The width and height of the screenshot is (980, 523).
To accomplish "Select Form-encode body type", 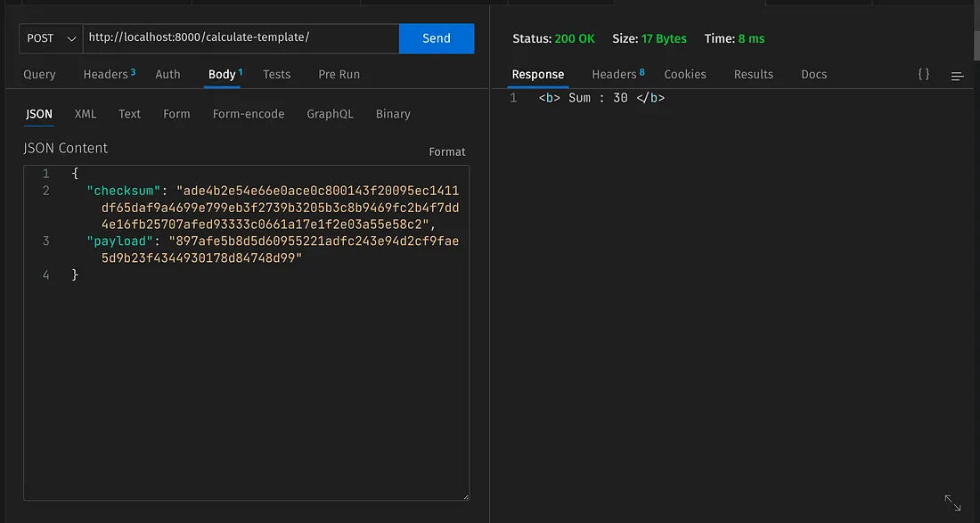I will pyautogui.click(x=249, y=114).
